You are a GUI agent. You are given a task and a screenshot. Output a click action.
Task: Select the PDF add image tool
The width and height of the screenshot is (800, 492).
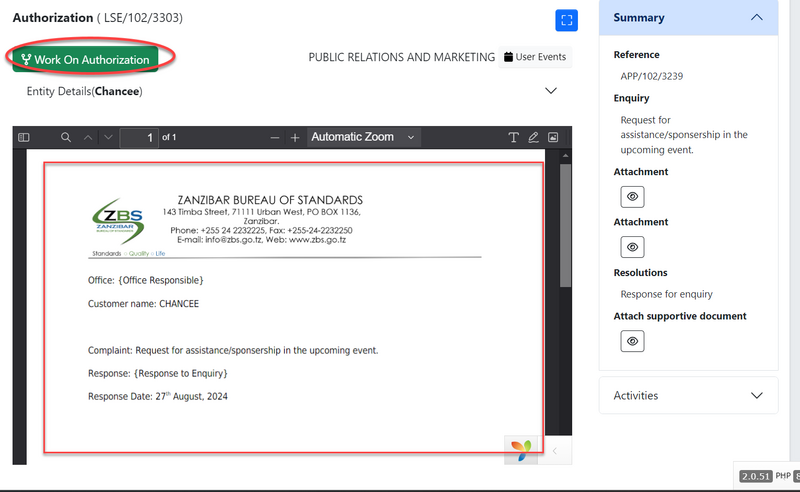[553, 137]
